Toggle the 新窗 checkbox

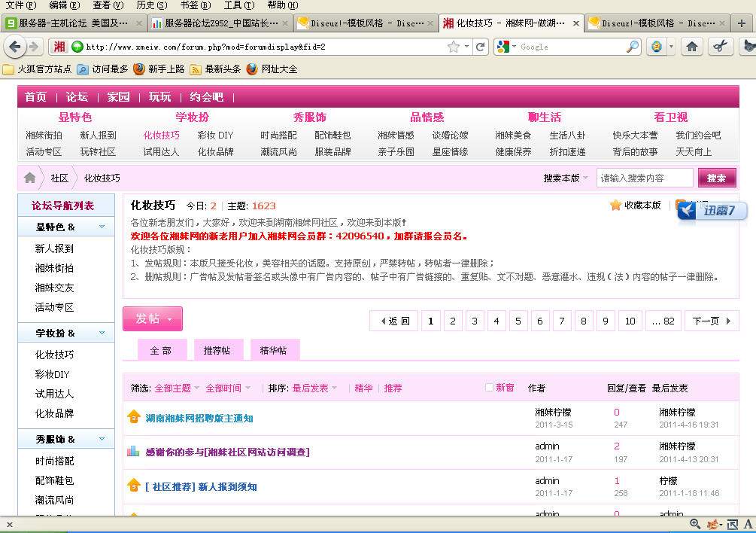[489, 388]
